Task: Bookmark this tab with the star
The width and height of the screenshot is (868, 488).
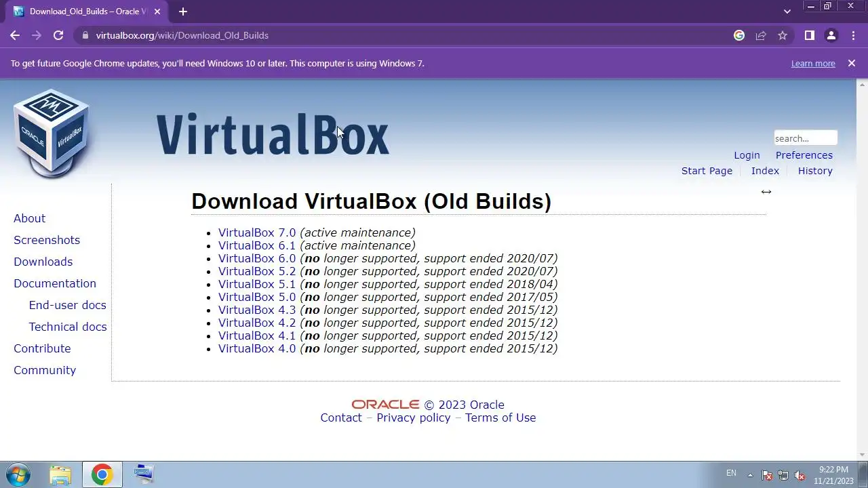Action: coord(783,35)
